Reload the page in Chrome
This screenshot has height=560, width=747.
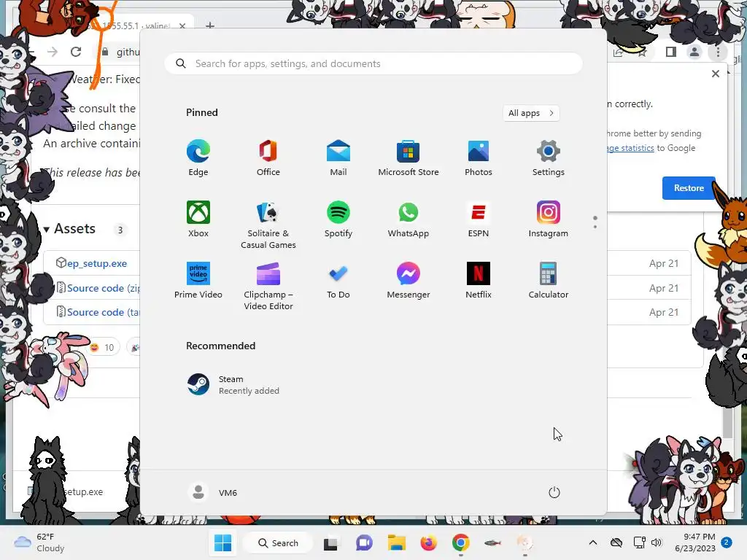[76, 52]
